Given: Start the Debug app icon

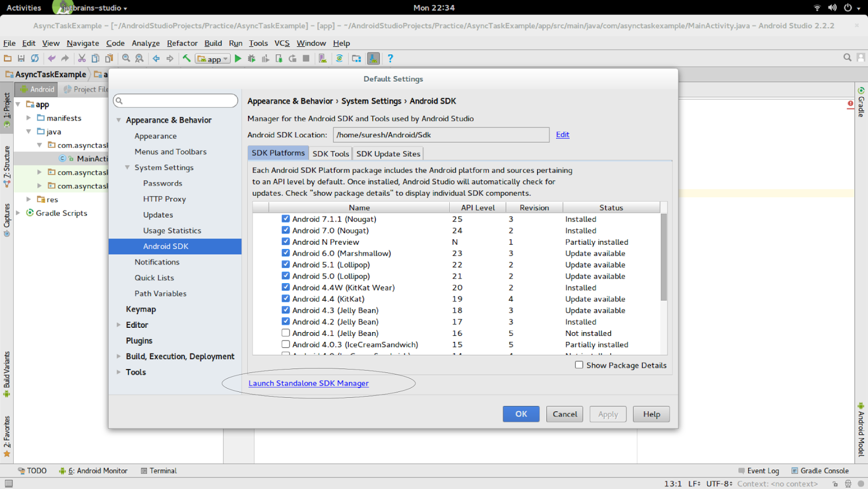Looking at the screenshot, I should click(x=251, y=58).
